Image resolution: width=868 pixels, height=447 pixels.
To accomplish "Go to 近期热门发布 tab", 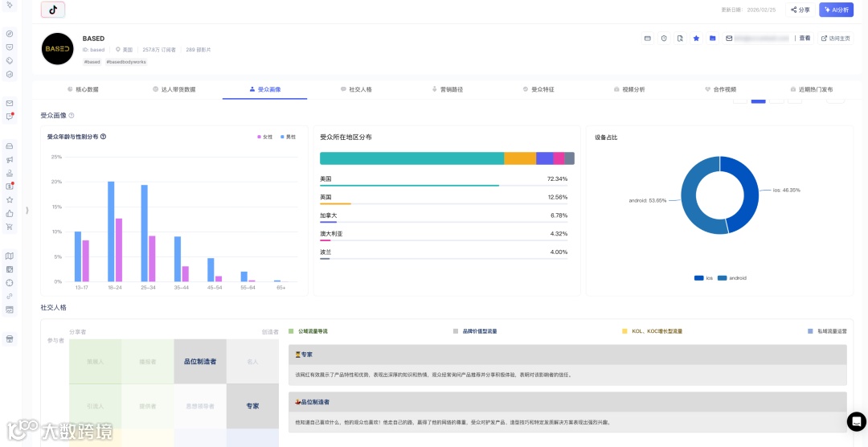I will [812, 89].
